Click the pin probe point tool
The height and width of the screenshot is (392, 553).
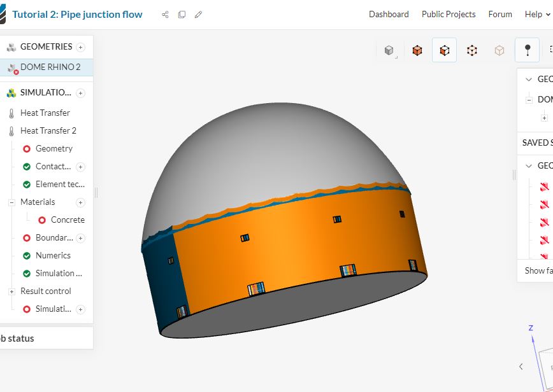coord(527,50)
